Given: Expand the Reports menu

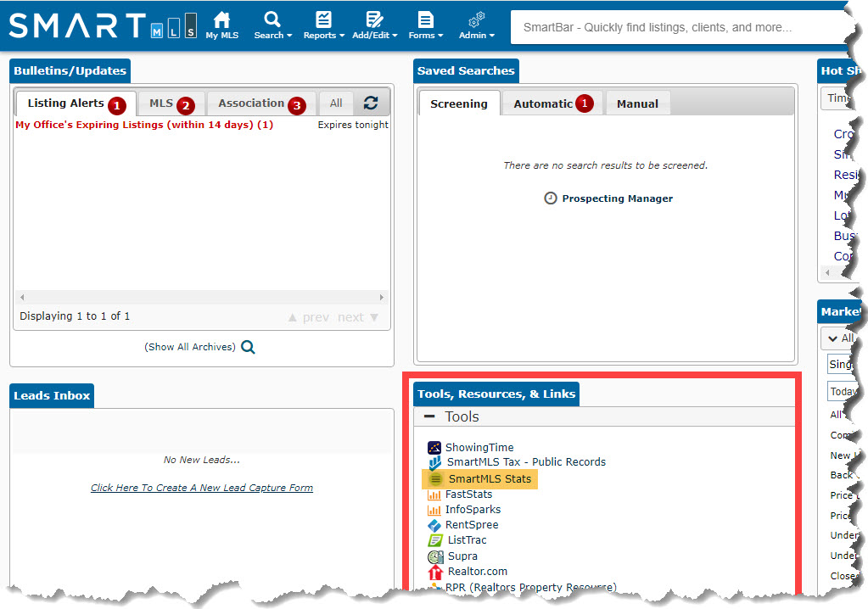Looking at the screenshot, I should pyautogui.click(x=323, y=25).
